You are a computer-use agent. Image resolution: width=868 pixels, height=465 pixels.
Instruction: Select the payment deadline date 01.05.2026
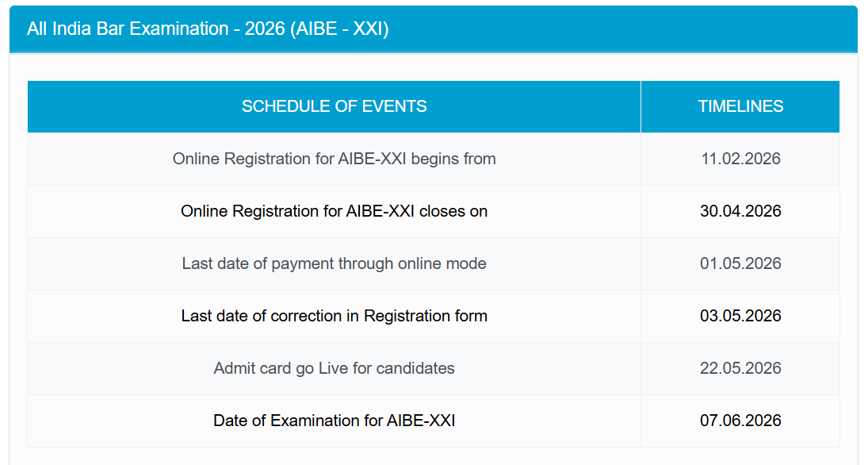click(x=740, y=263)
